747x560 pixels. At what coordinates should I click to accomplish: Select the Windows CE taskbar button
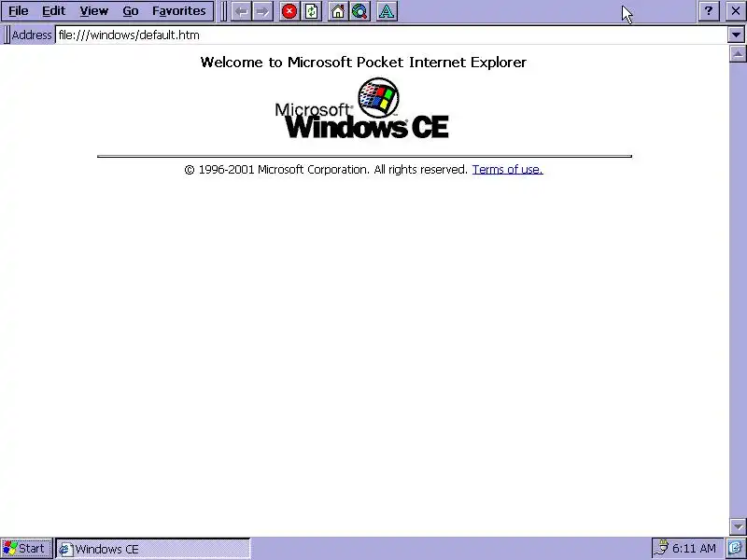[x=153, y=549]
